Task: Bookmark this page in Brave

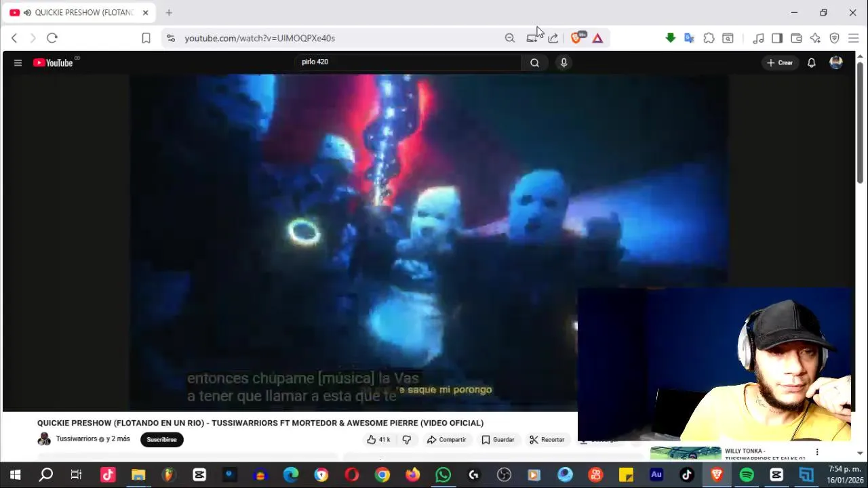Action: tap(146, 38)
